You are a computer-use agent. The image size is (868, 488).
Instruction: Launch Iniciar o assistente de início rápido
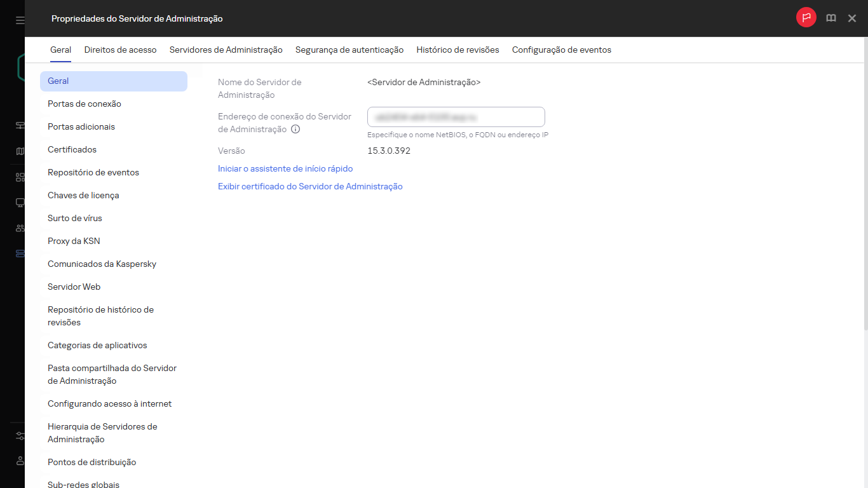[285, 168]
